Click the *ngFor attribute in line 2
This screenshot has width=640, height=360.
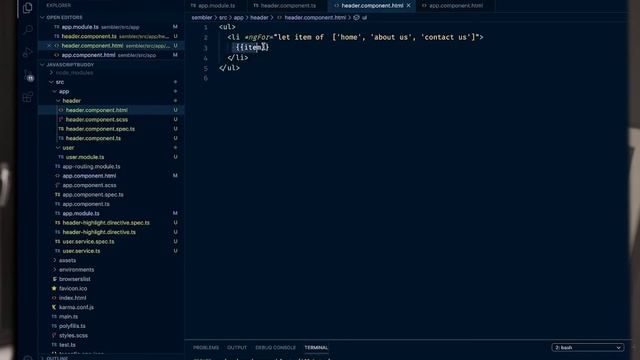click(256, 37)
